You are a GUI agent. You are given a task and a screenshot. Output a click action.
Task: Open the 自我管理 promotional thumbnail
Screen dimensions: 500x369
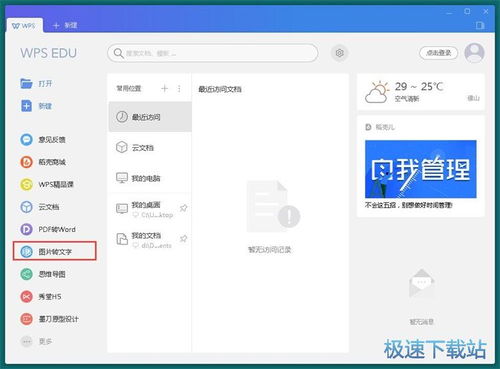point(421,169)
